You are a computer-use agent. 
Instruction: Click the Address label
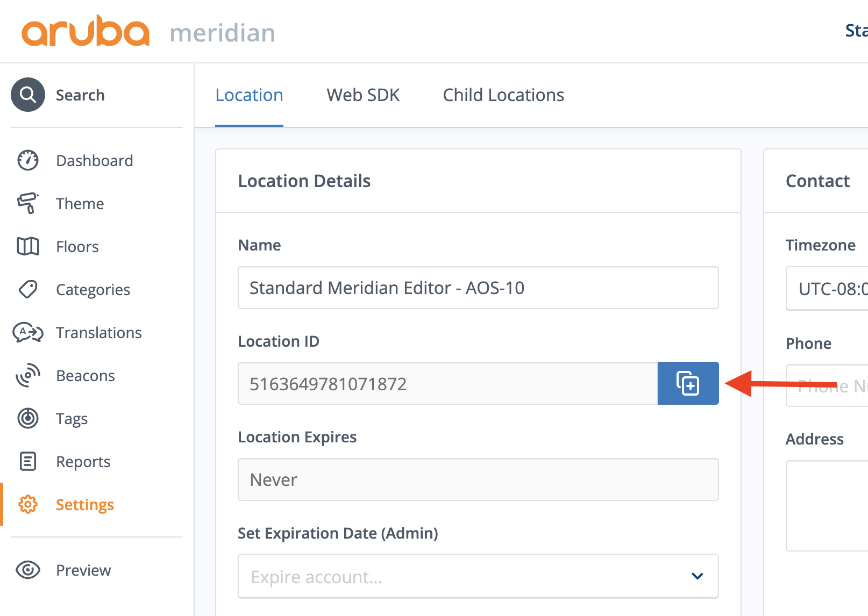(815, 439)
